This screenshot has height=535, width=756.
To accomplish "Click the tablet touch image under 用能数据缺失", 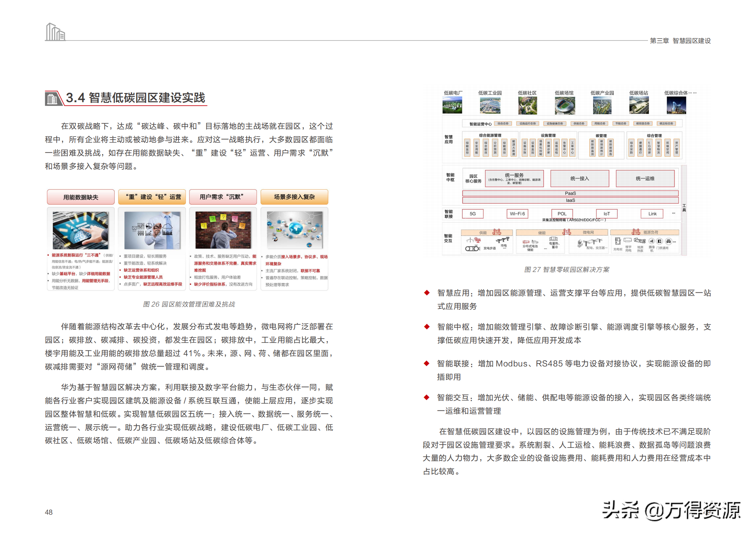I will 81,230.
